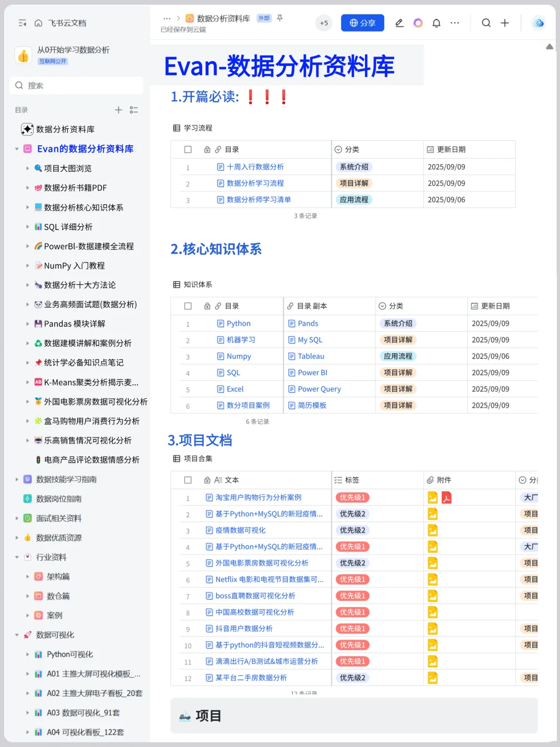The image size is (560, 747).
Task: Add a new page using the plus in 目录
Action: 119,110
